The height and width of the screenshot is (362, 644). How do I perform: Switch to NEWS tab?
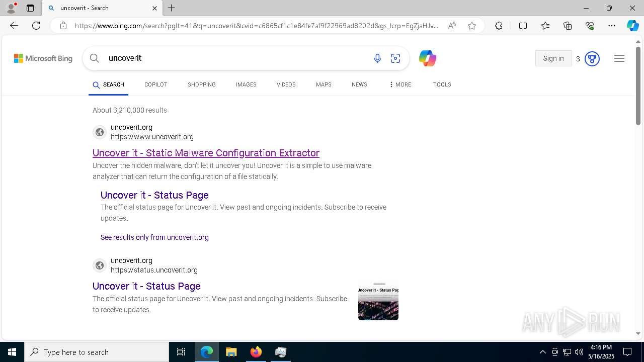[x=359, y=84]
